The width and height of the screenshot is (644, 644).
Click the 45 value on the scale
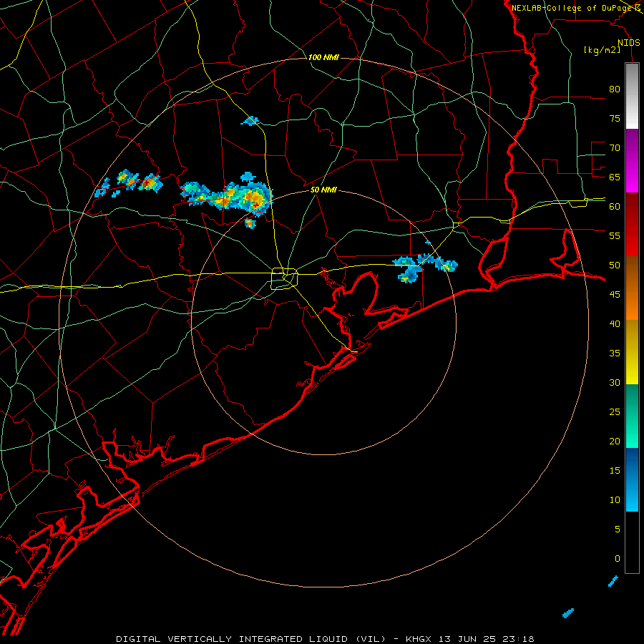pyautogui.click(x=615, y=295)
